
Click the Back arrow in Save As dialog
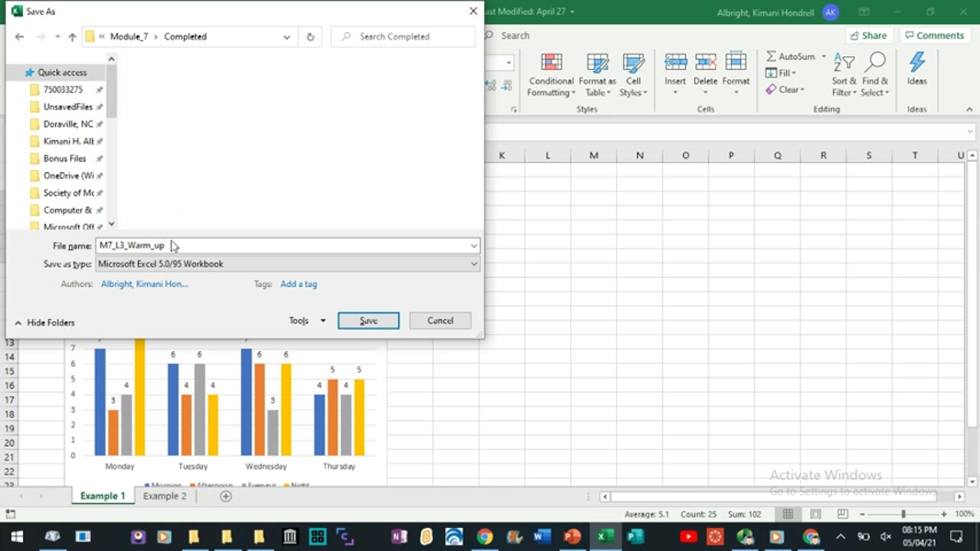tap(19, 37)
